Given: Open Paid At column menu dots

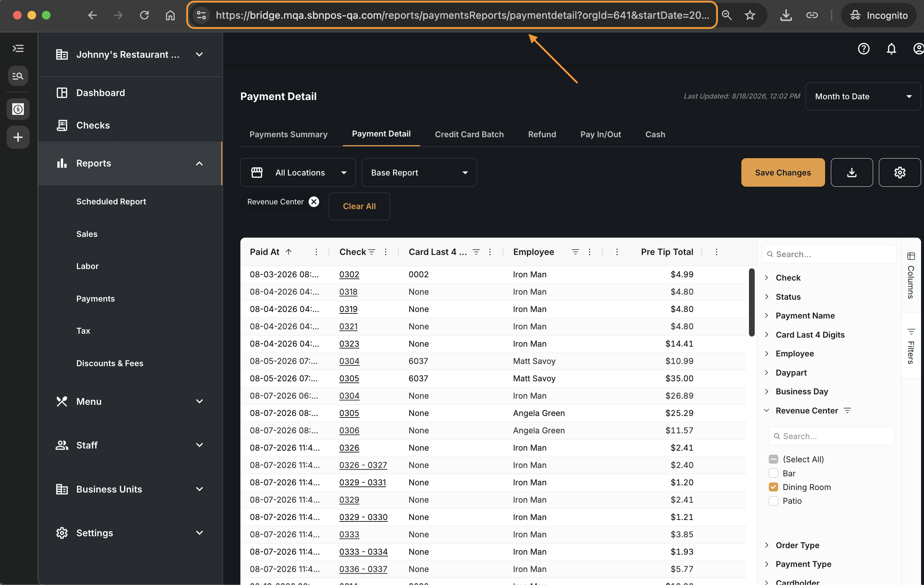Looking at the screenshot, I should point(316,252).
